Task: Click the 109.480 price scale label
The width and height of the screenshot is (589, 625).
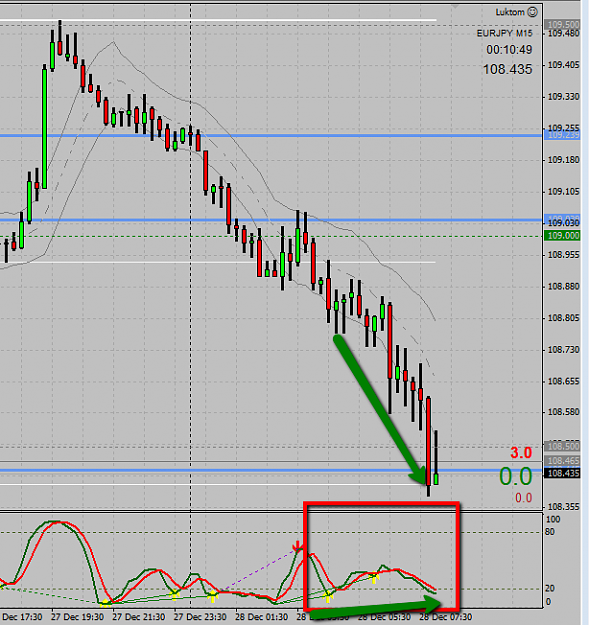Action: [x=563, y=33]
